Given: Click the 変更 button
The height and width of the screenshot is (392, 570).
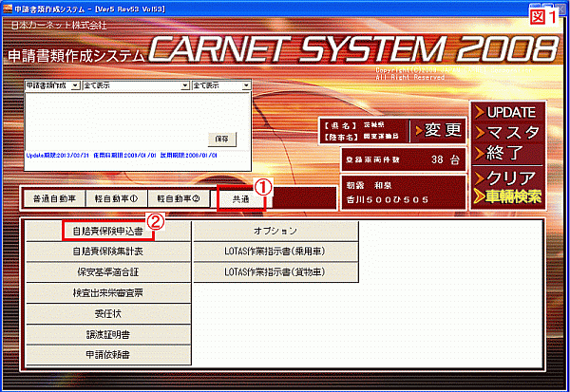Looking at the screenshot, I should click(x=438, y=130).
